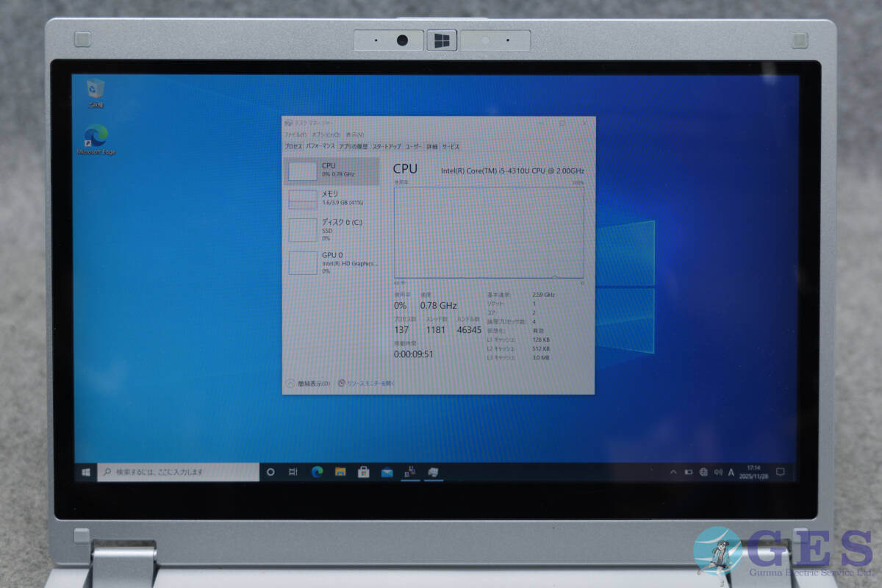Open Task View from the taskbar
This screenshot has height=588, width=882.
point(293,472)
